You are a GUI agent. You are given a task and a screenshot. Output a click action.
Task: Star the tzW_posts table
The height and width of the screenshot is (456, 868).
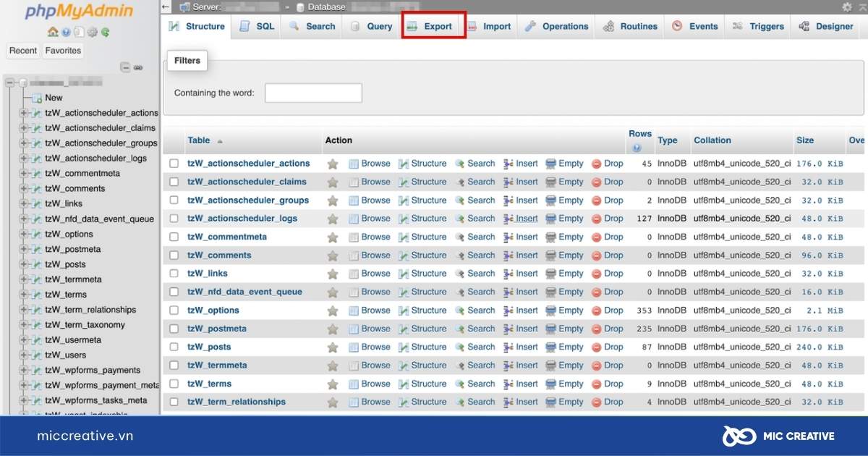pos(333,347)
